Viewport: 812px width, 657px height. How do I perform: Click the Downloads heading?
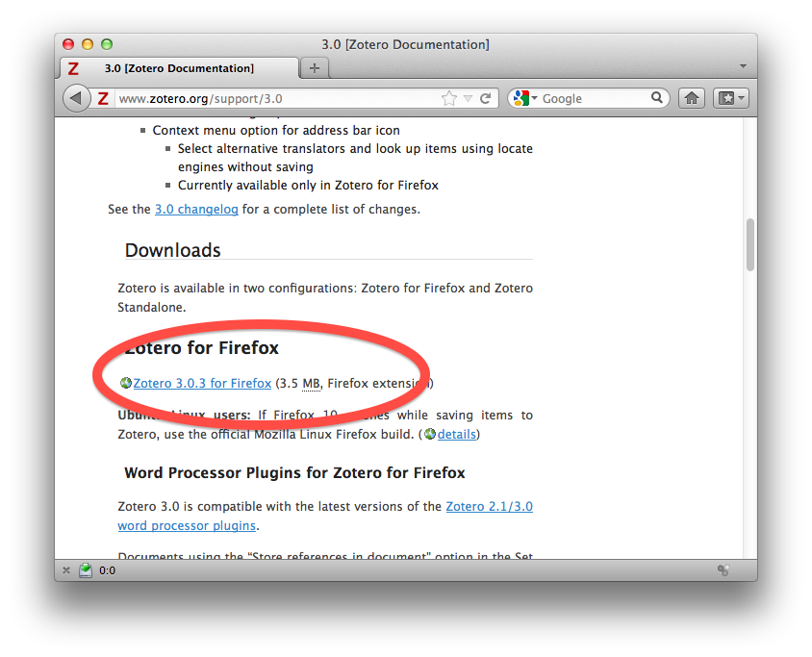coord(173,250)
